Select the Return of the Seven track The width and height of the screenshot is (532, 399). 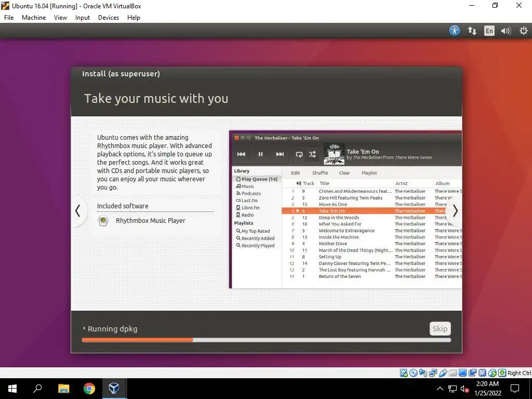point(340,276)
